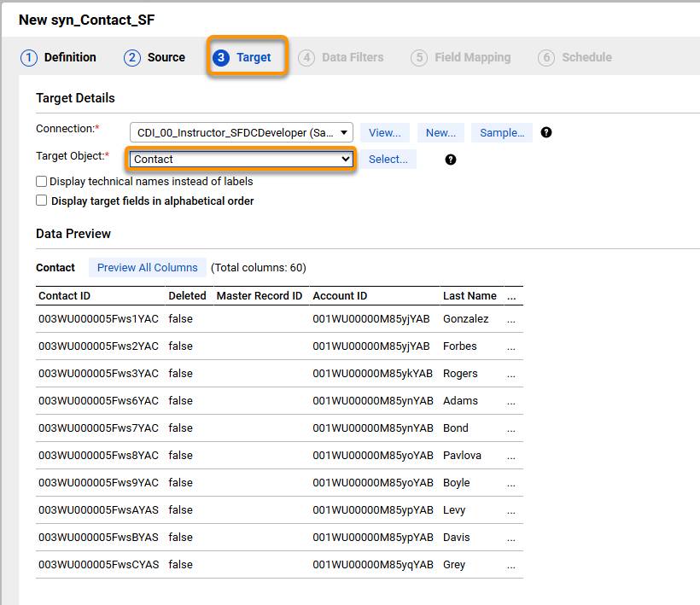The width and height of the screenshot is (700, 605).
Task: Click contact ID 003WU000005FwsAYAS
Action: coord(98,510)
